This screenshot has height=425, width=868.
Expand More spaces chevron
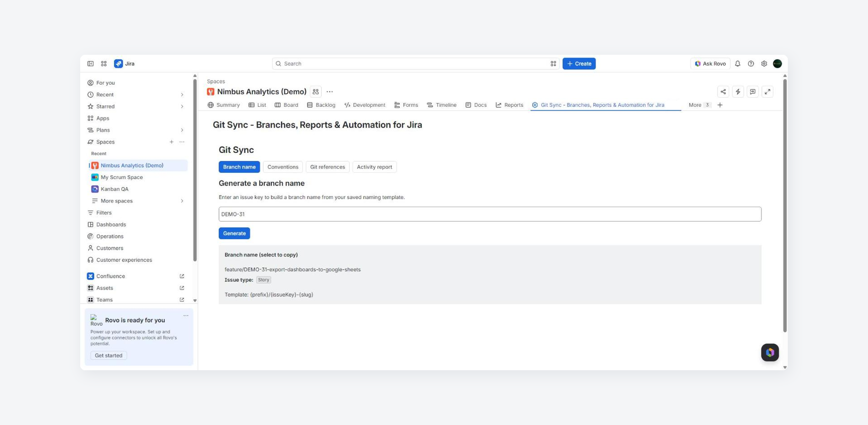coord(182,201)
